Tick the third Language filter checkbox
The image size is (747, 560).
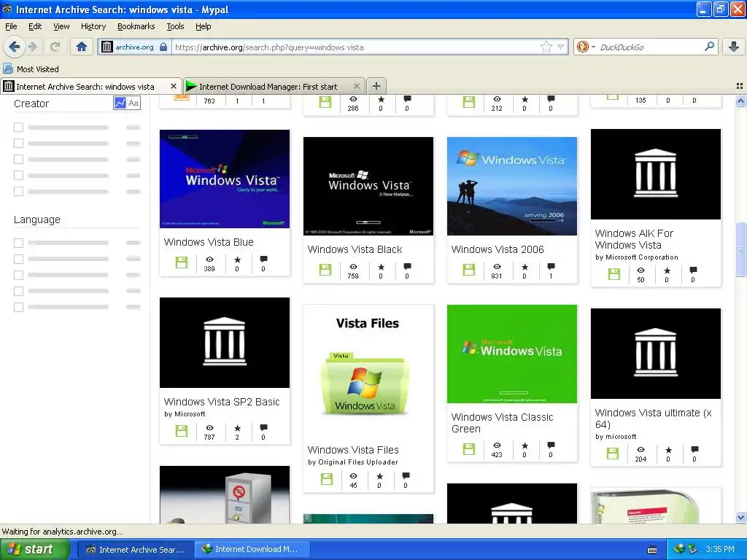click(x=18, y=275)
